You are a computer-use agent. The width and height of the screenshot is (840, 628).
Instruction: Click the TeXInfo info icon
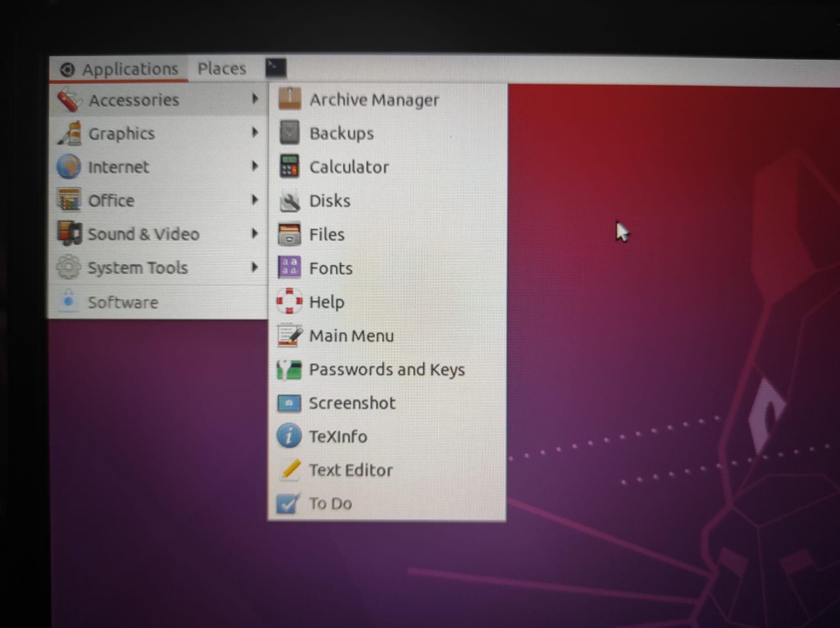[289, 436]
